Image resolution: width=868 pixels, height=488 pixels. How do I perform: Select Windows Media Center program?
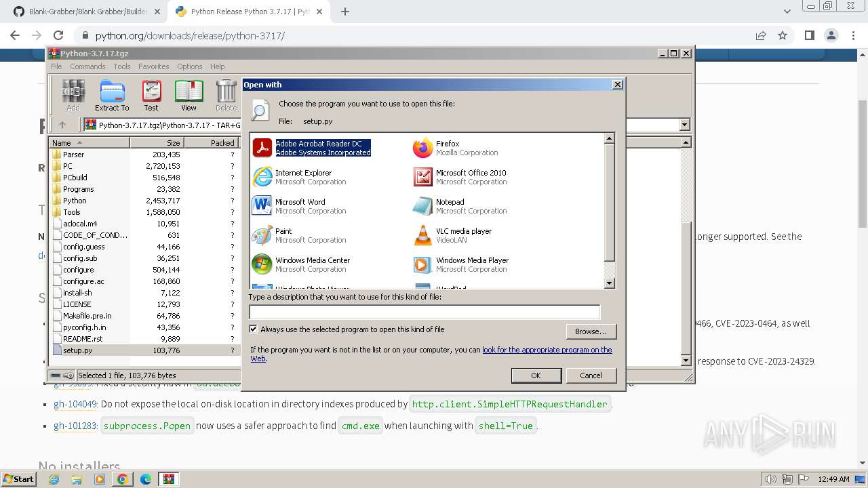[301, 264]
